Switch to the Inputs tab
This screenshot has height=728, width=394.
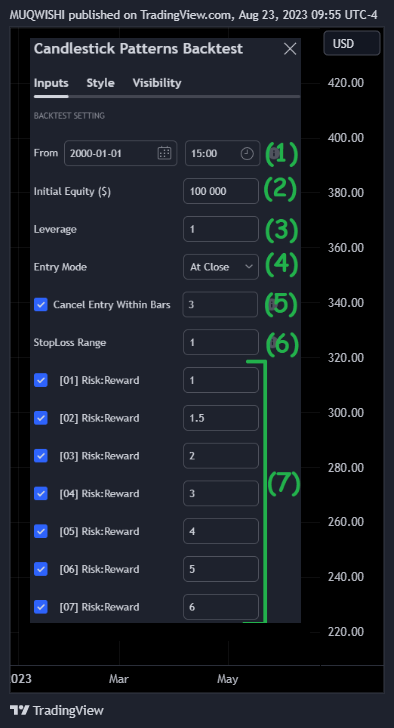point(51,83)
